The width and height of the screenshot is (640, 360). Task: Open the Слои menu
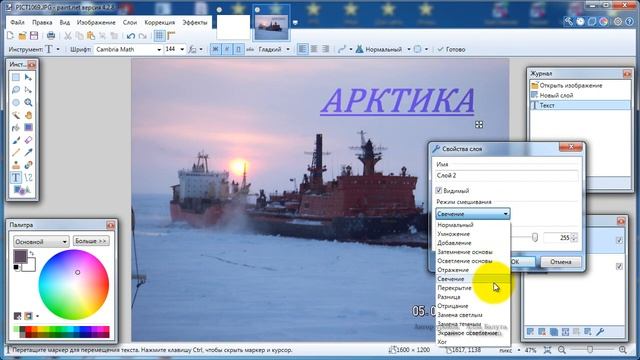point(130,22)
